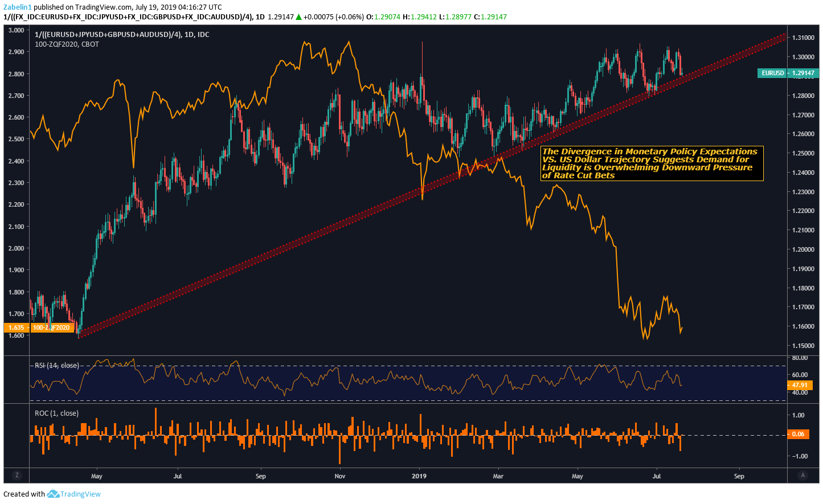The image size is (823, 504).
Task: Open the TradingView link in the footer
Action: (x=80, y=494)
